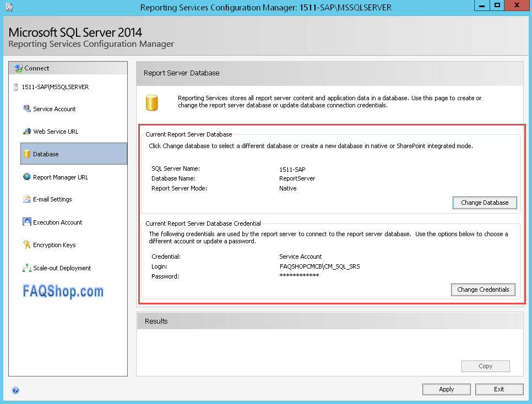Click the Reporting Services icon in the title bar

pos(8,6)
